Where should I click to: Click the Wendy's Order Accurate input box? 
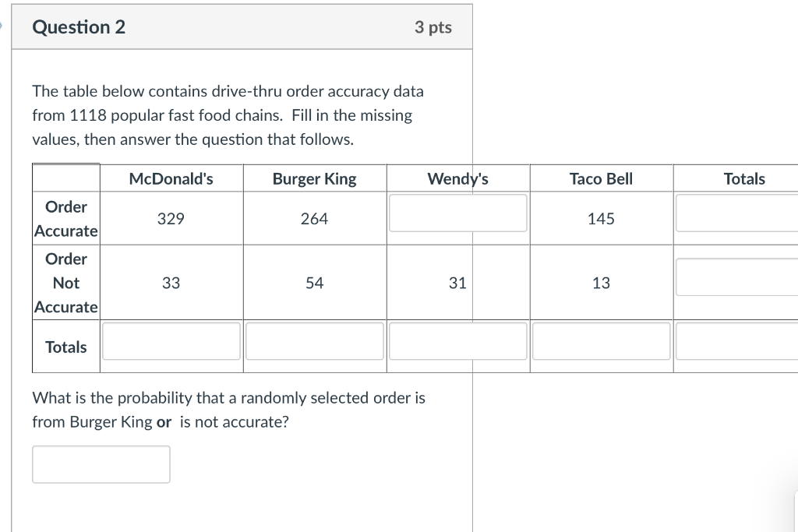(457, 213)
